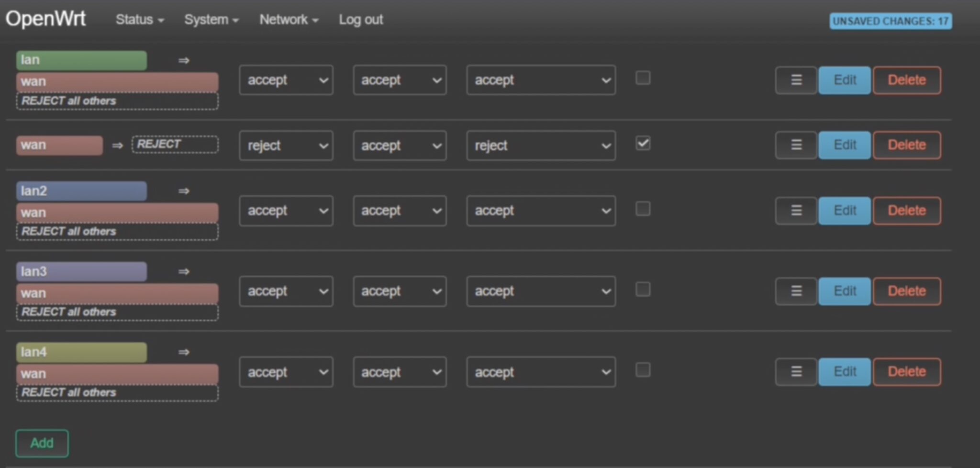Viewport: 980px width, 468px height.
Task: Change the lan zone input policy dropdown
Action: point(286,80)
